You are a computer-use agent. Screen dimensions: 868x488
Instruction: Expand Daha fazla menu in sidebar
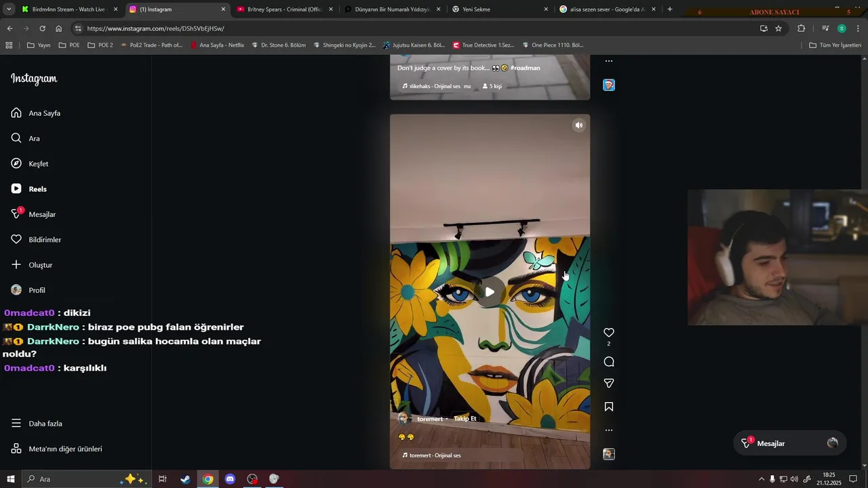pos(37,424)
